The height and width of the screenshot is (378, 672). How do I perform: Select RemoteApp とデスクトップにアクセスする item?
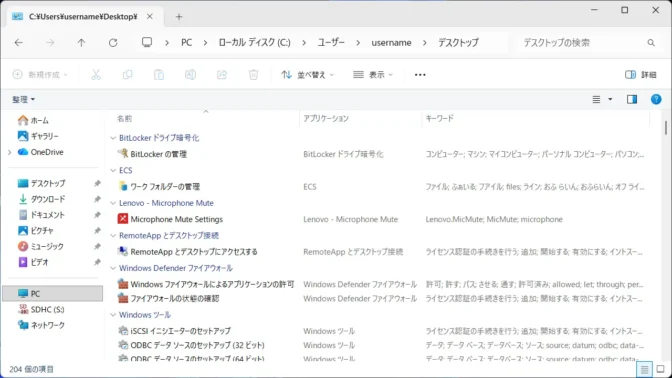tap(194, 252)
